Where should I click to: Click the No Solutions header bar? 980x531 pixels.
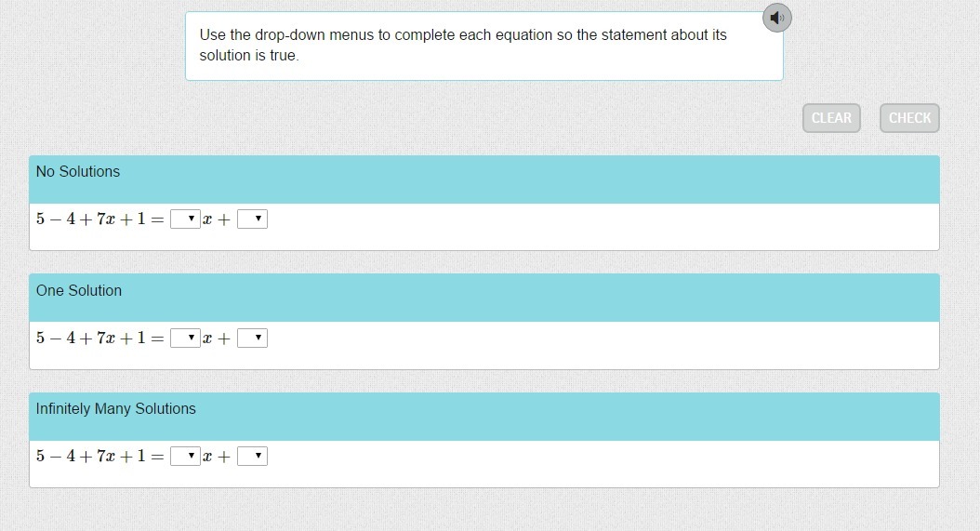tap(483, 179)
